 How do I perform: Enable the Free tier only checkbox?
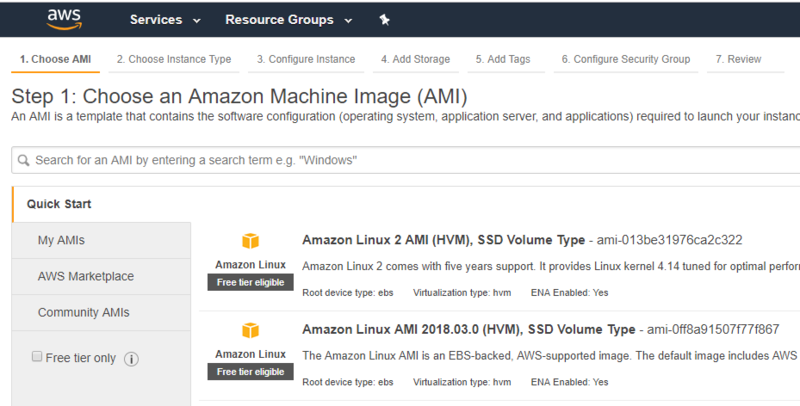[37, 357]
